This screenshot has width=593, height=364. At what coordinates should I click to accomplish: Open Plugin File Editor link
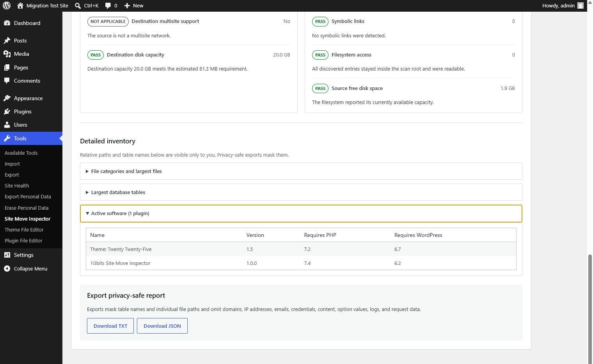click(x=23, y=240)
